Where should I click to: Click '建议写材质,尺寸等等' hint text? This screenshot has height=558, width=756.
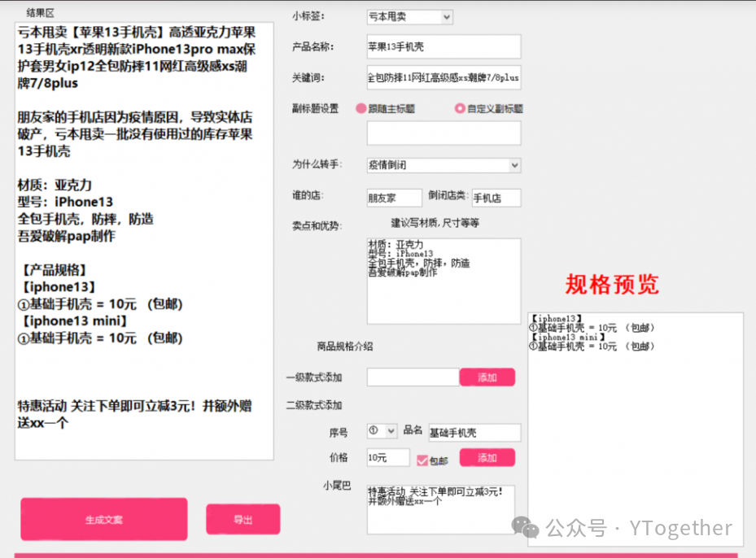(435, 223)
